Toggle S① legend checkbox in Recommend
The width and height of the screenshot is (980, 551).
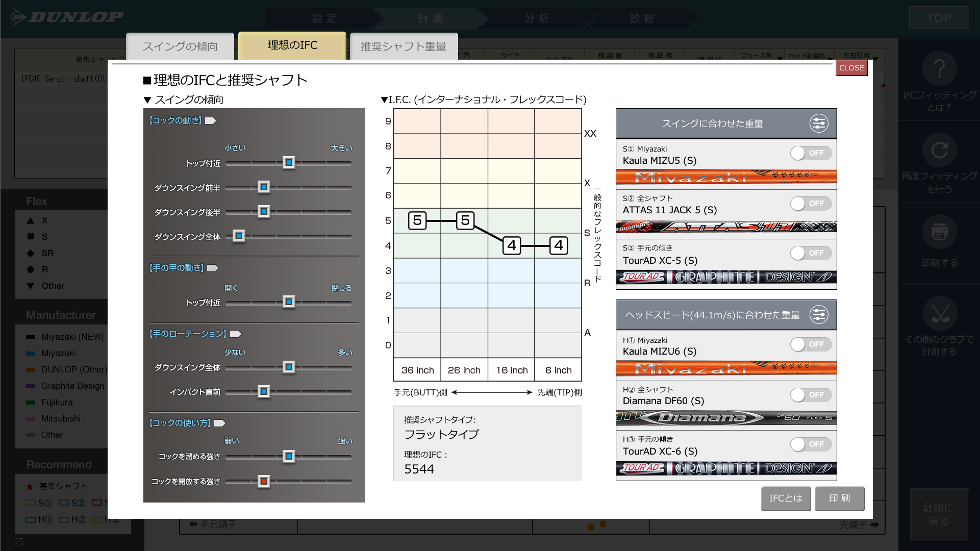click(31, 503)
